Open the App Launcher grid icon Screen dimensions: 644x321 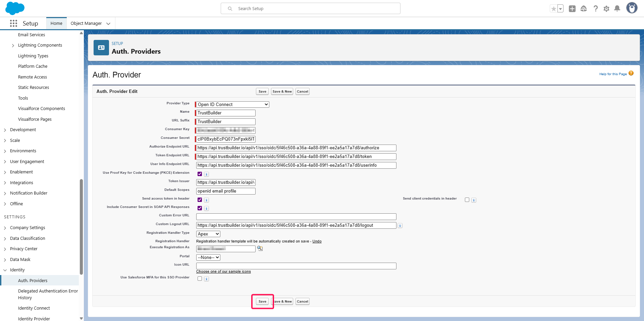(x=13, y=23)
